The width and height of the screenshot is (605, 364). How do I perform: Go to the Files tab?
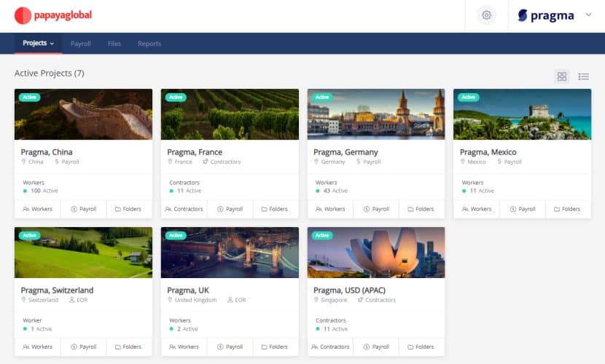pos(114,44)
